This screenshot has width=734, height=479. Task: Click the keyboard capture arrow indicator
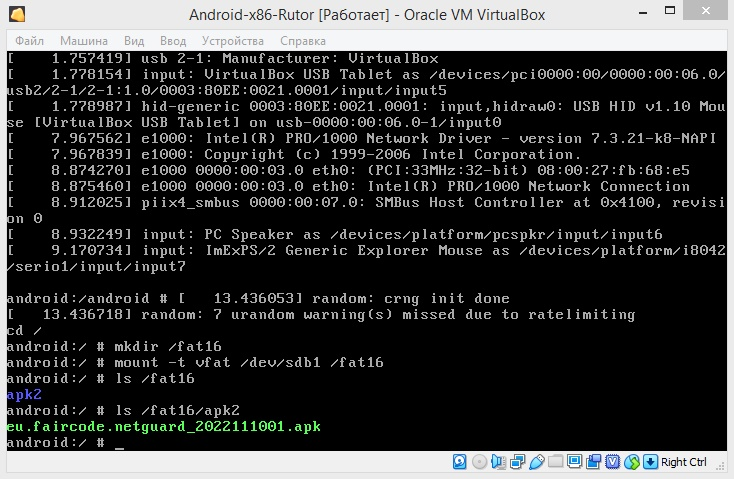click(x=650, y=462)
